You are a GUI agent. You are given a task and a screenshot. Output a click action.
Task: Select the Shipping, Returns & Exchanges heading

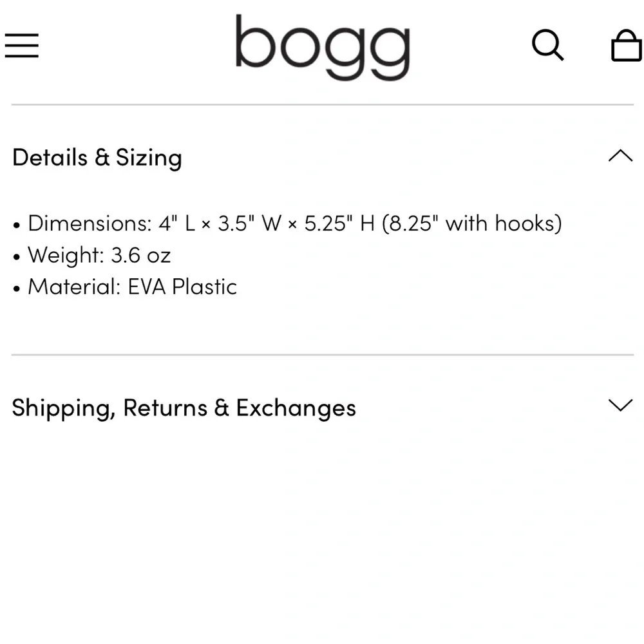(x=184, y=407)
